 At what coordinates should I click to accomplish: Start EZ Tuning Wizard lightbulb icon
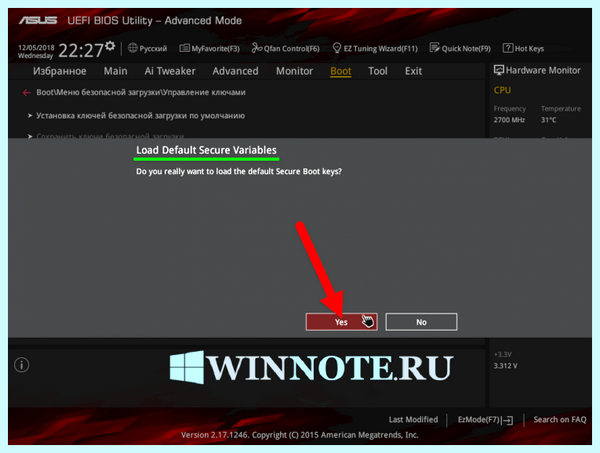337,48
